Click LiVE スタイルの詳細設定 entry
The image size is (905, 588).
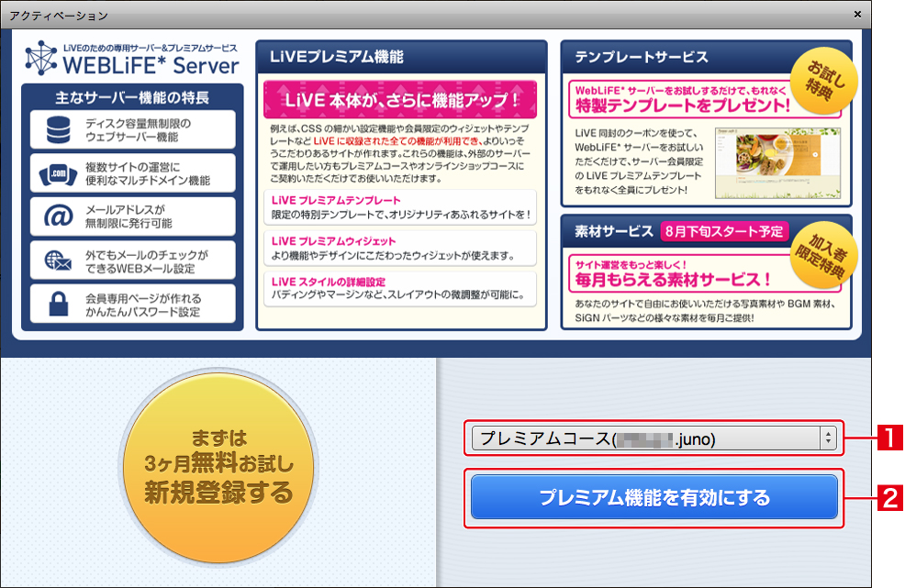[400, 289]
